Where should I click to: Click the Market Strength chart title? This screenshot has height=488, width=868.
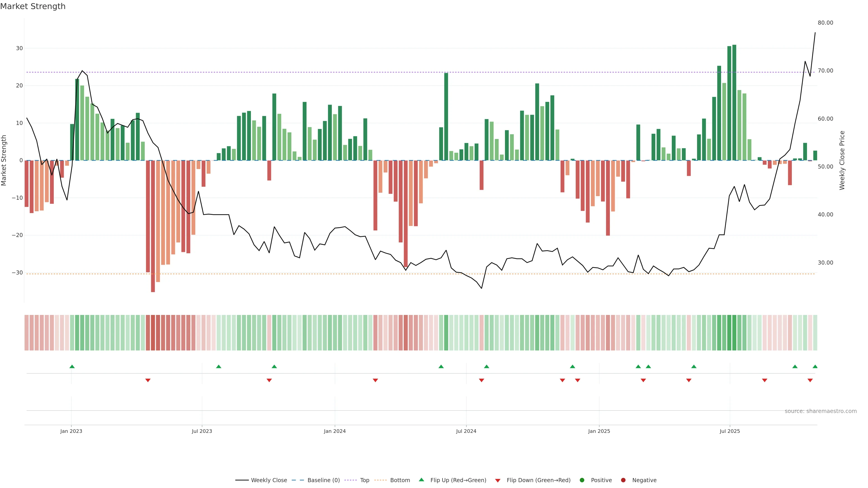pyautogui.click(x=33, y=6)
